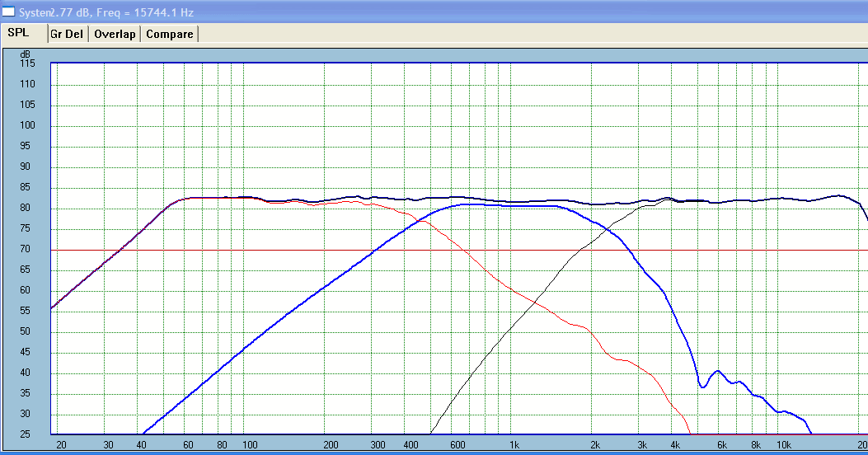This screenshot has width=868, height=455.
Task: Open the Gr Del tab
Action: (67, 34)
